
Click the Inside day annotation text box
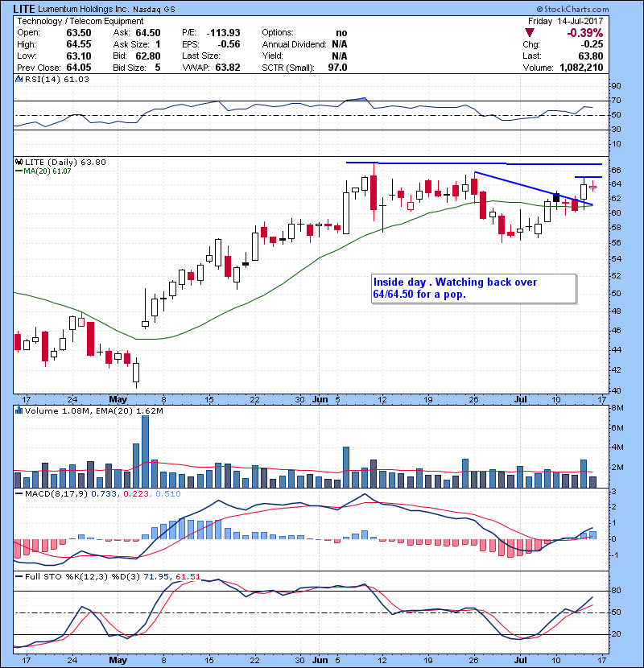[473, 288]
